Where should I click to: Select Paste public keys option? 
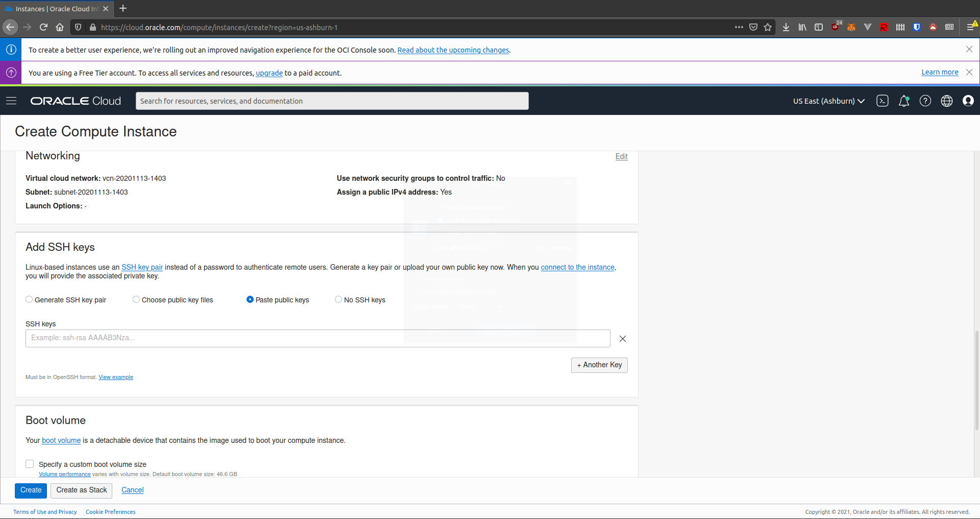pos(250,300)
